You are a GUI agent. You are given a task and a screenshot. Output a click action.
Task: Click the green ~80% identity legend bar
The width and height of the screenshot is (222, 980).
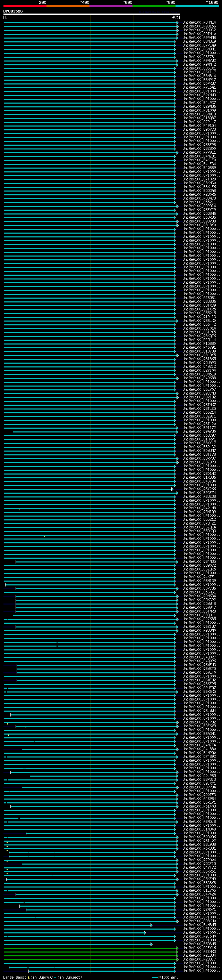pos(154,6)
